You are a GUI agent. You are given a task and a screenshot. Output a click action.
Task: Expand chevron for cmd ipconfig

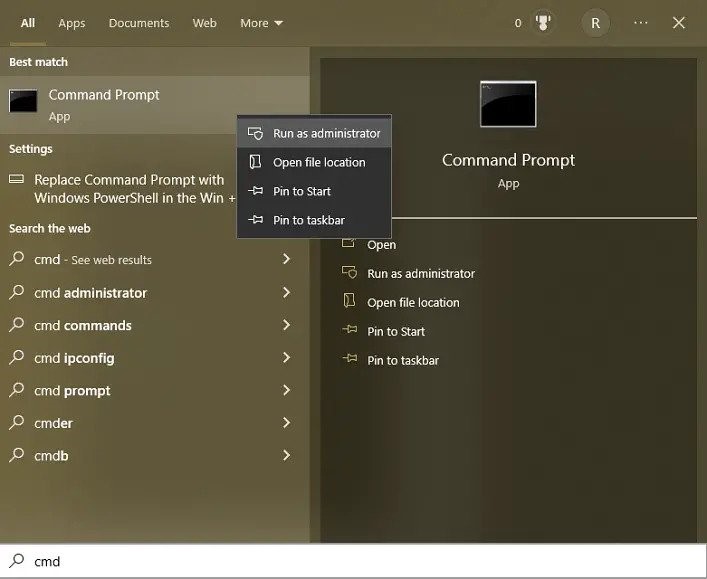pos(286,358)
